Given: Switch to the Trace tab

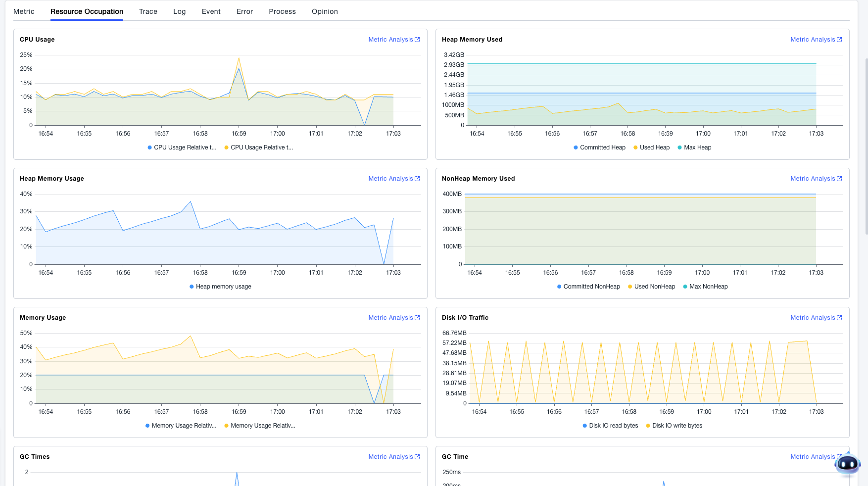Looking at the screenshot, I should pos(148,11).
